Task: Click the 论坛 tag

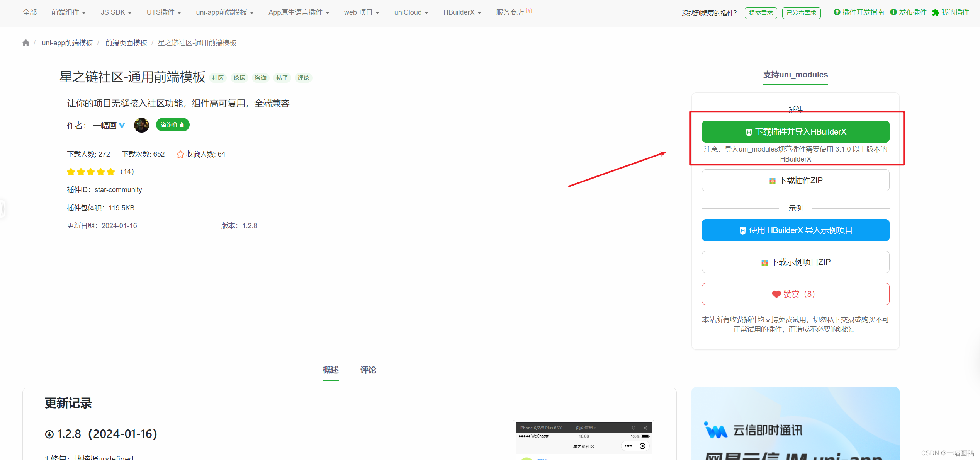Action: (239, 78)
